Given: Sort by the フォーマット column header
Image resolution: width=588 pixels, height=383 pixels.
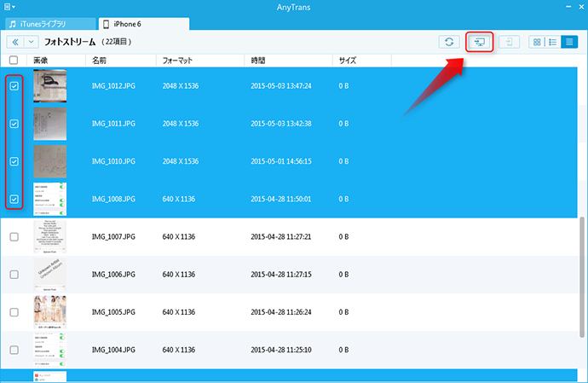Looking at the screenshot, I should click(177, 60).
